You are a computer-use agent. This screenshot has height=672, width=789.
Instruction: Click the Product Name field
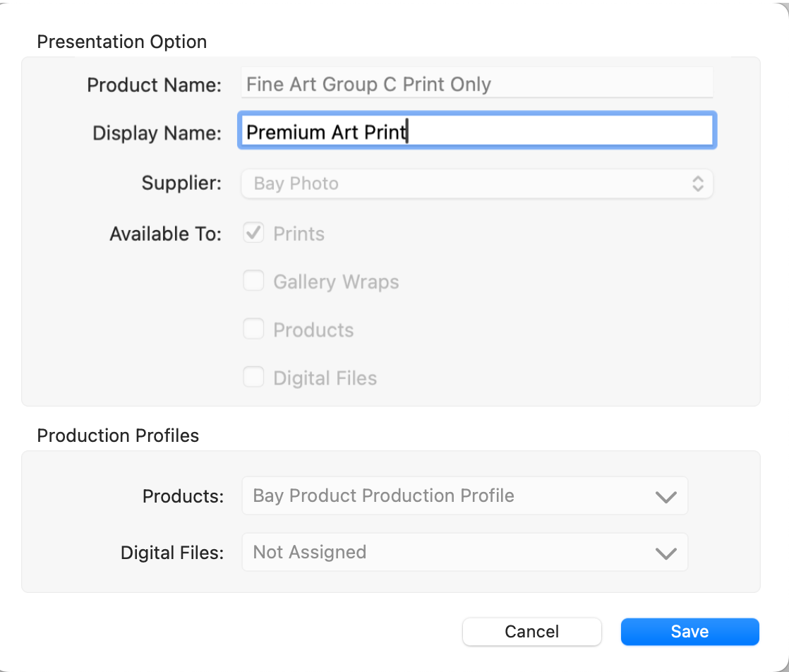coord(476,84)
